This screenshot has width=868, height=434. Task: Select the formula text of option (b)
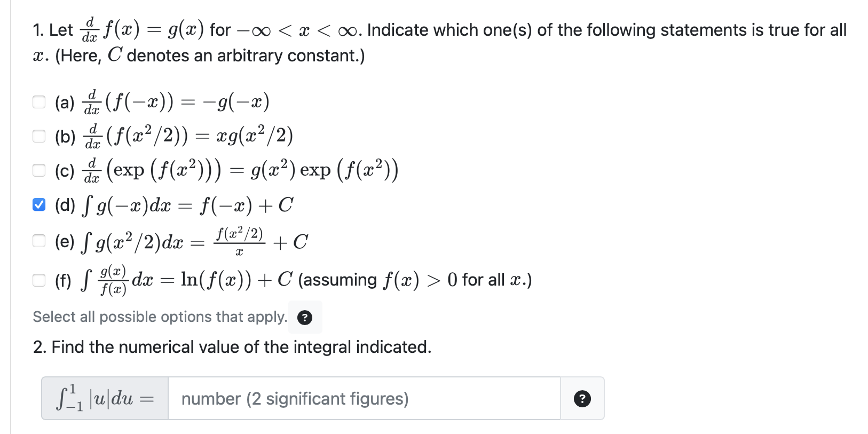[x=187, y=136]
